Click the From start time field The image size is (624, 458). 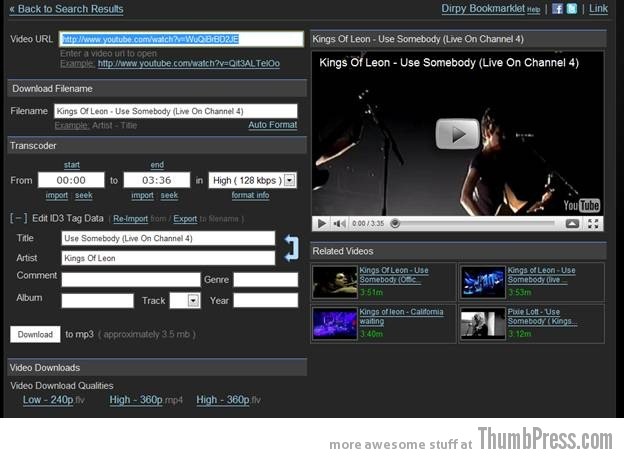point(71,180)
